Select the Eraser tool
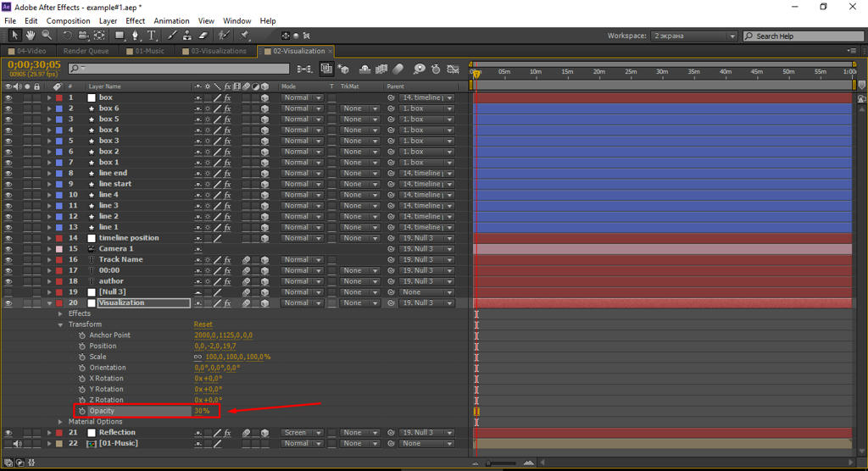 pyautogui.click(x=202, y=36)
